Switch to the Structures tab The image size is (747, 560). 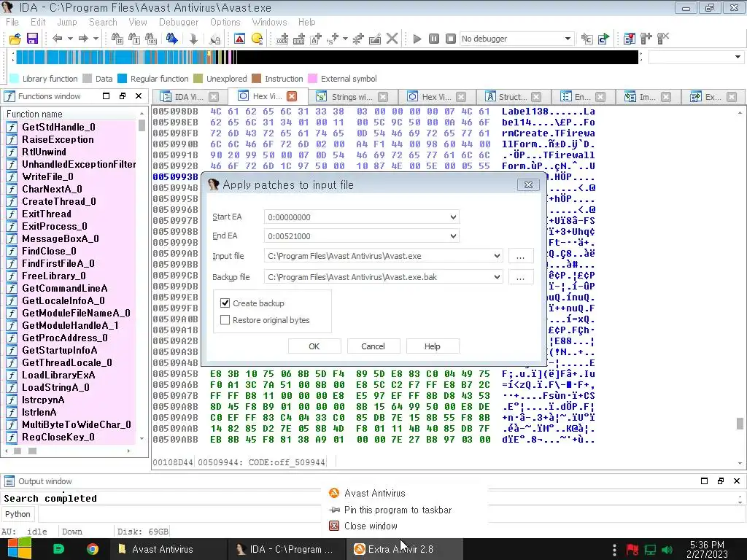(x=513, y=97)
